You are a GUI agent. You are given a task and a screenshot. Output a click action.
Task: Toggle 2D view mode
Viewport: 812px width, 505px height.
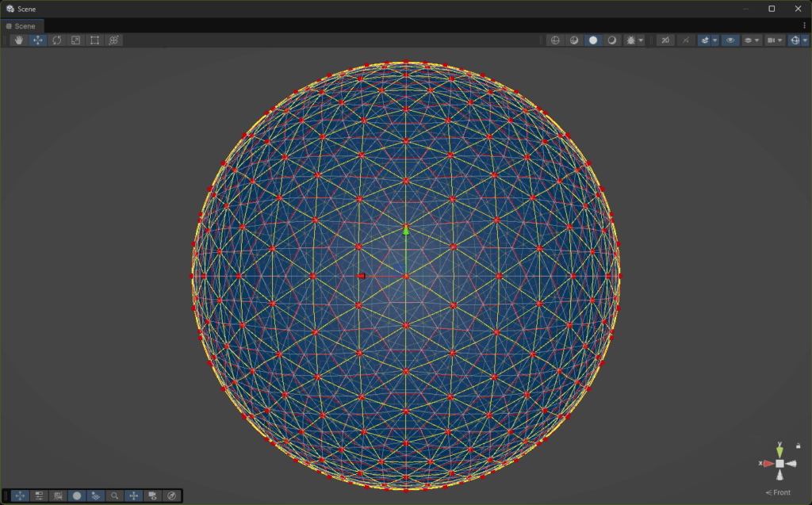point(665,40)
